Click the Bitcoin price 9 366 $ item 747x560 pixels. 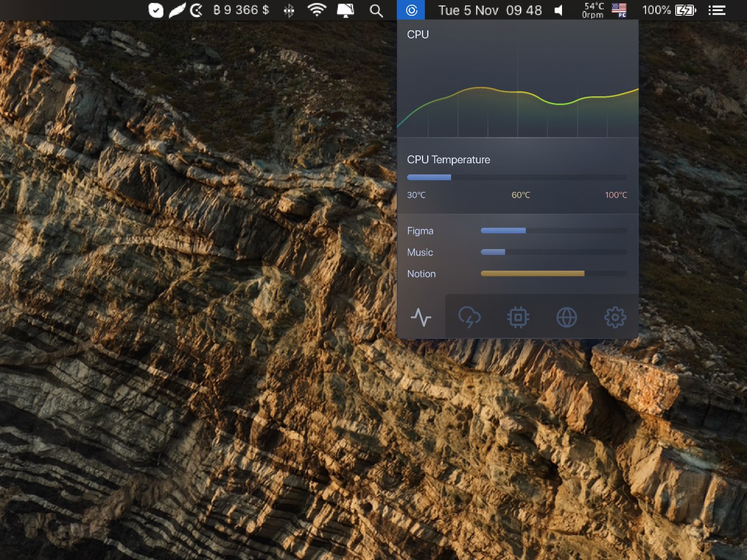click(241, 10)
